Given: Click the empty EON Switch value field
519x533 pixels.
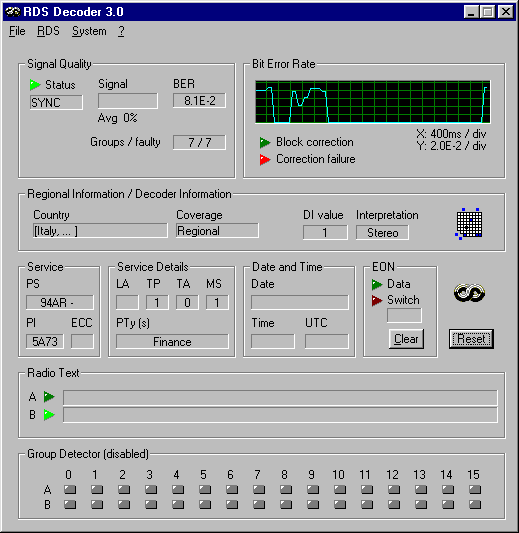Looking at the screenshot, I should (404, 315).
